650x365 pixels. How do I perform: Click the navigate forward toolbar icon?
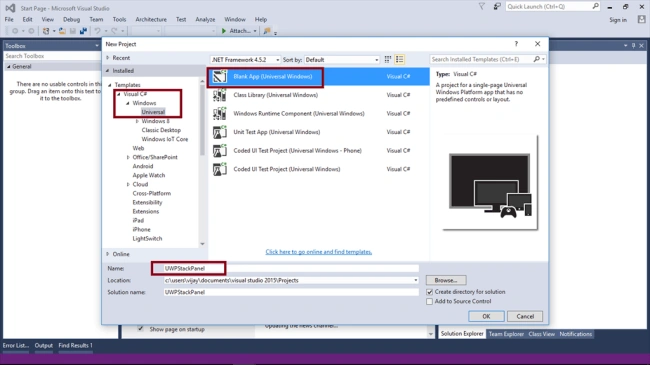pyautogui.click(x=31, y=31)
